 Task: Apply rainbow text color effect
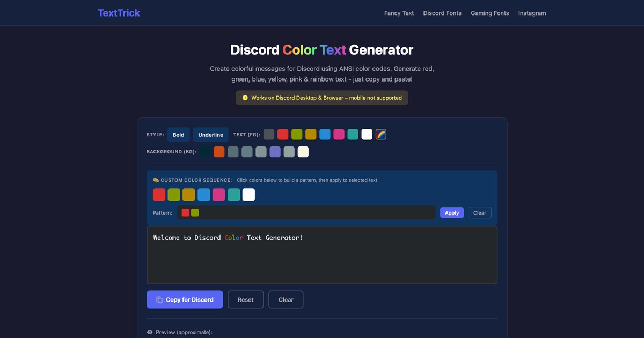[380, 135]
